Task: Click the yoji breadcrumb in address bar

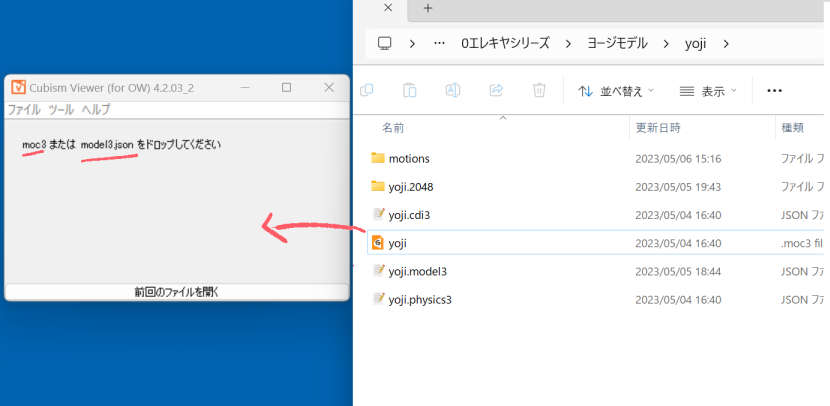Action: (x=696, y=43)
